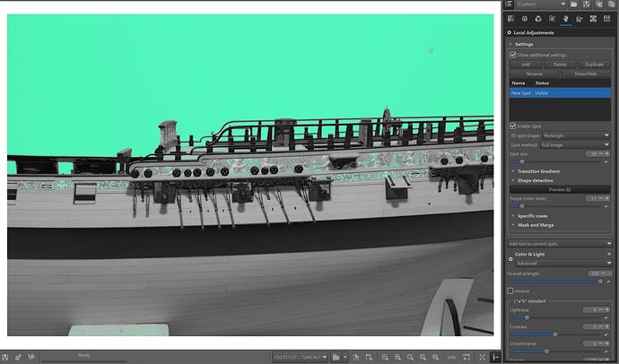The height and width of the screenshot is (364, 619).
Task: Click the Name column header
Action: (519, 83)
